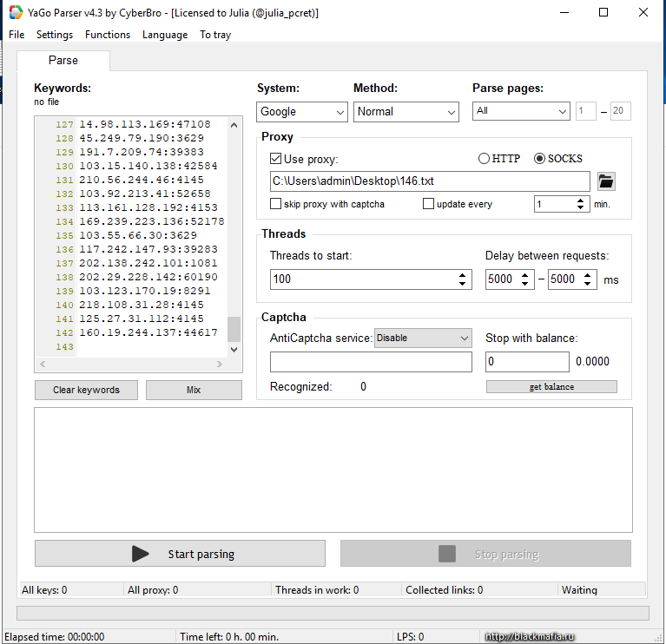The height and width of the screenshot is (644, 666).
Task: Open the Functions menu
Action: (108, 35)
